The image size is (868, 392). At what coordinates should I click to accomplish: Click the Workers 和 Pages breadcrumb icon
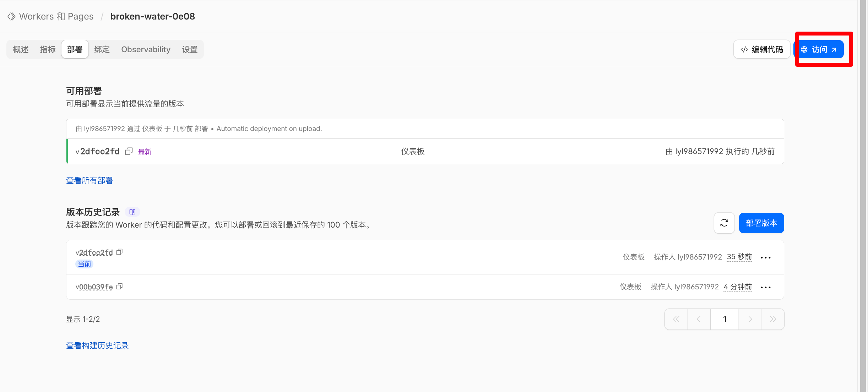[11, 16]
